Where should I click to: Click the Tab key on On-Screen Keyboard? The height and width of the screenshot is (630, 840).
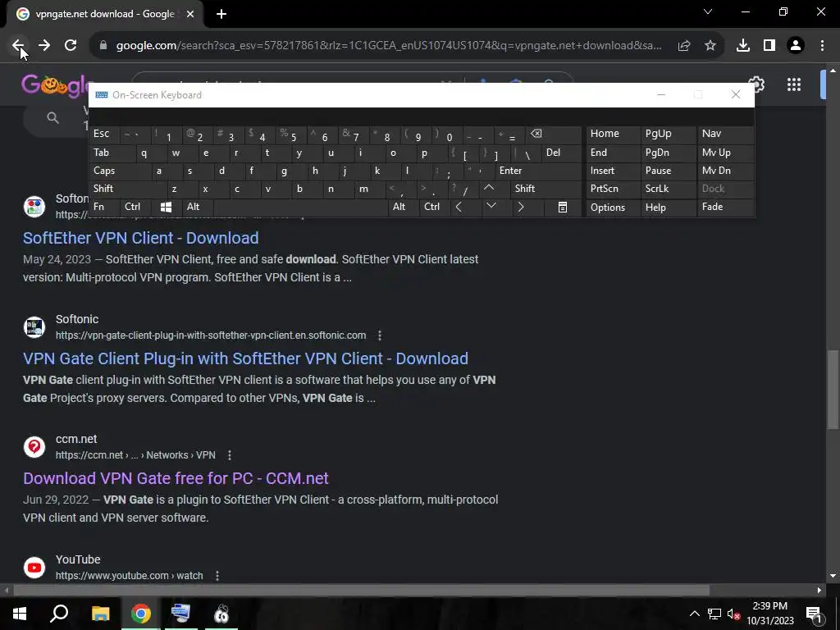click(x=112, y=153)
